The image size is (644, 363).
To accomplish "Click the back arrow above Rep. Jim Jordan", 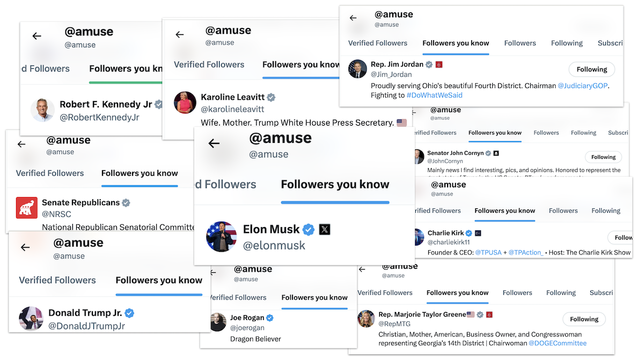I will click(x=353, y=17).
